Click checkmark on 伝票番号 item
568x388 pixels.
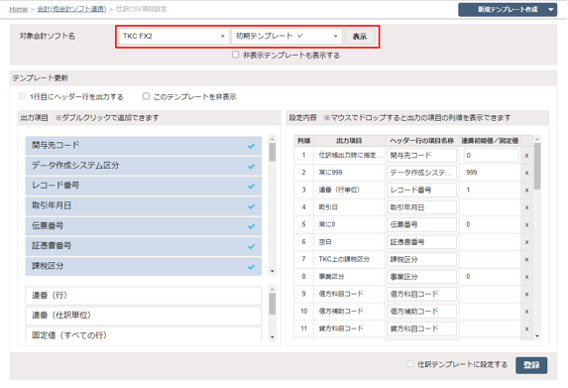251,226
